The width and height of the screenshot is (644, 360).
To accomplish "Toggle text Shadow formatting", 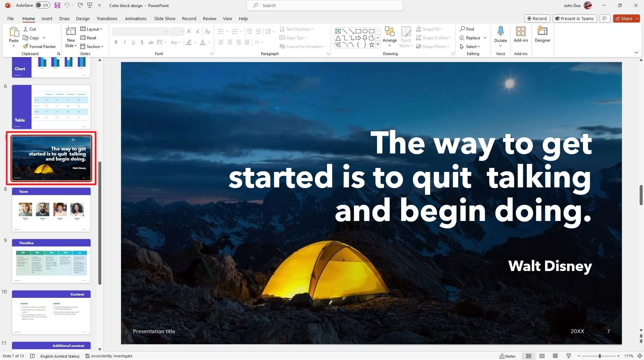I will pyautogui.click(x=142, y=42).
